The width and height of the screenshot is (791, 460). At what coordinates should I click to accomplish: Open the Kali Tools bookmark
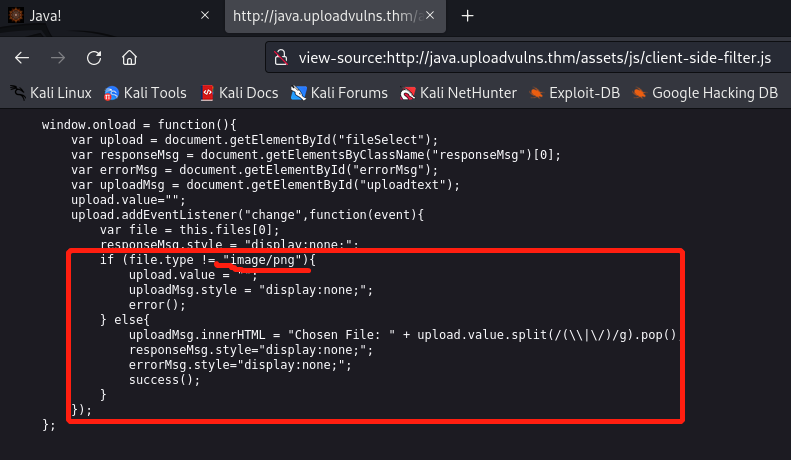click(146, 93)
